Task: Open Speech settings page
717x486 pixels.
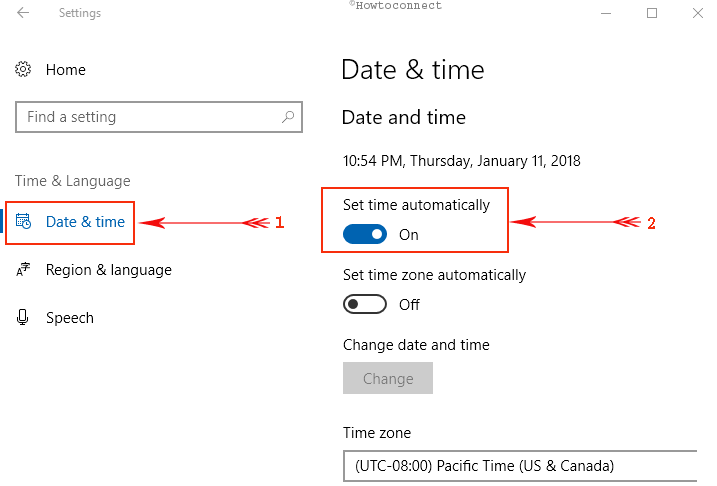Action: click(70, 318)
